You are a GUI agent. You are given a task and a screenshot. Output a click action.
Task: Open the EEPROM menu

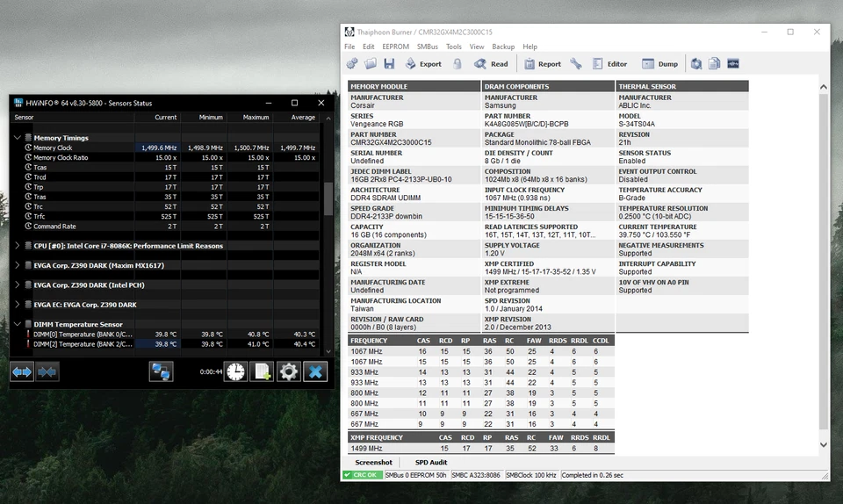[396, 47]
